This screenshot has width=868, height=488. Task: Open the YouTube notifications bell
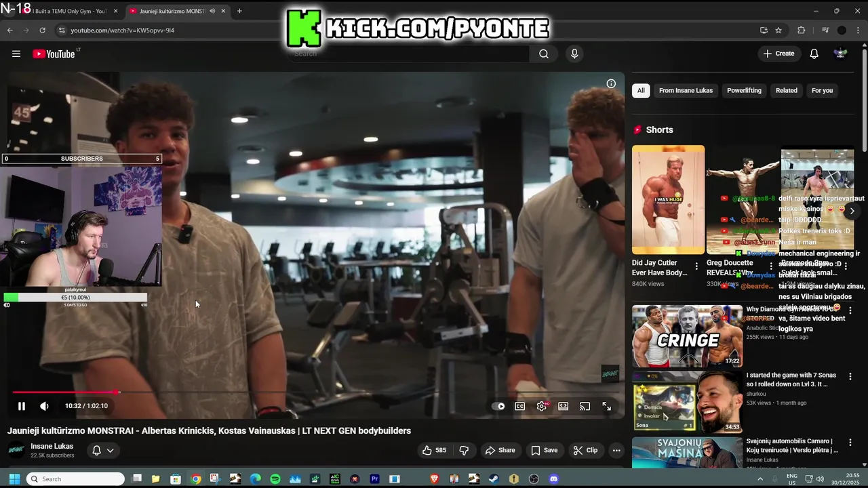[x=814, y=54]
